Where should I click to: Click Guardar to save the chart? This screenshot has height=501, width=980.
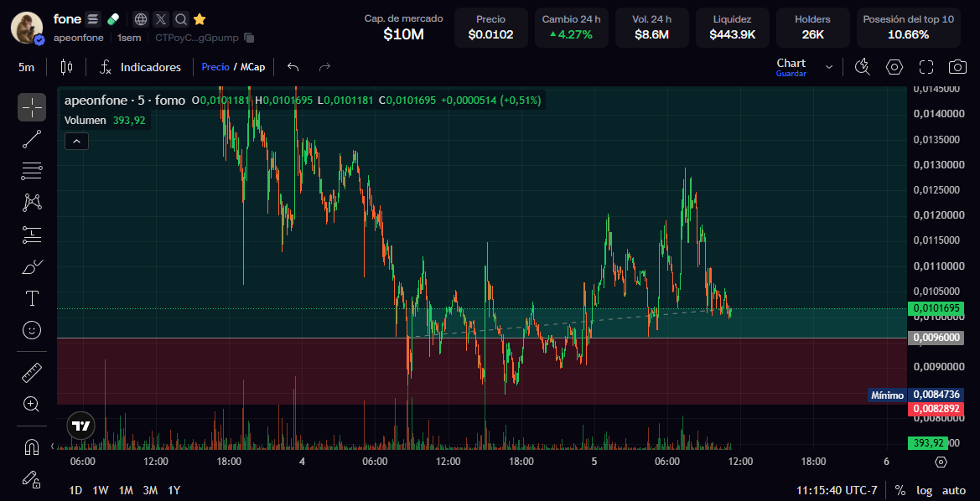791,74
